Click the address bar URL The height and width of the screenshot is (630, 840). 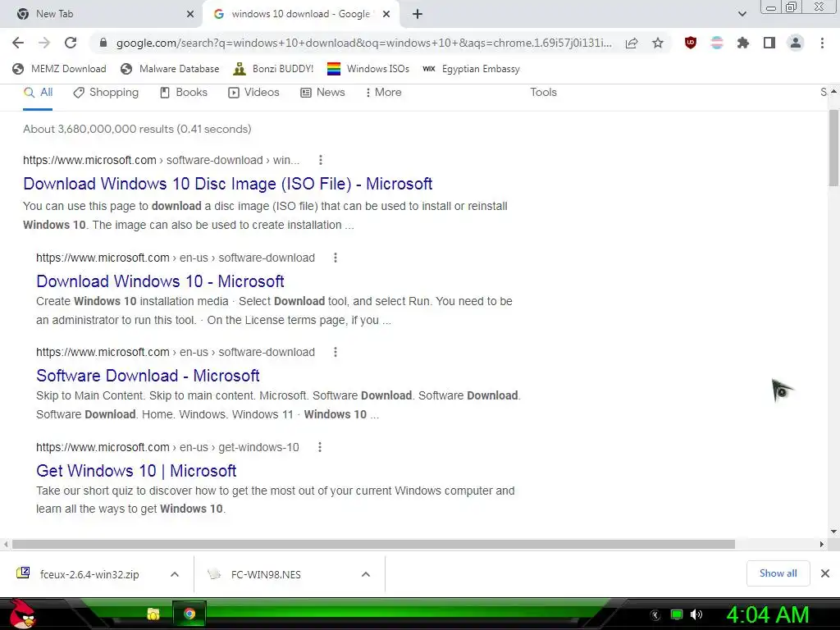click(x=363, y=43)
